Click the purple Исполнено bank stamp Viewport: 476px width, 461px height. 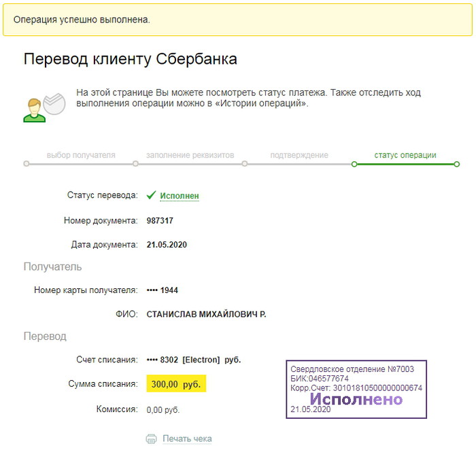pyautogui.click(x=356, y=389)
